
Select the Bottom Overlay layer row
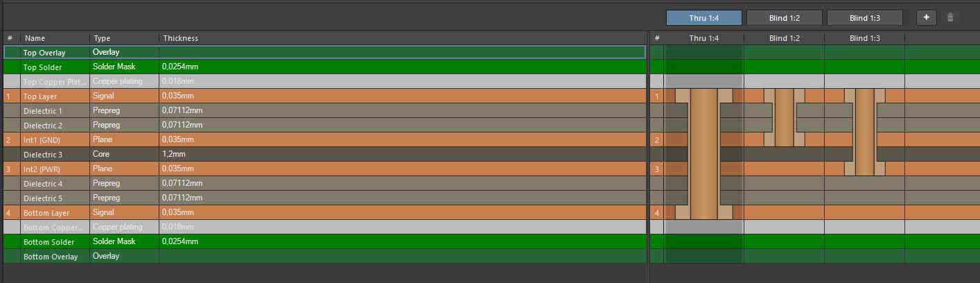324,256
